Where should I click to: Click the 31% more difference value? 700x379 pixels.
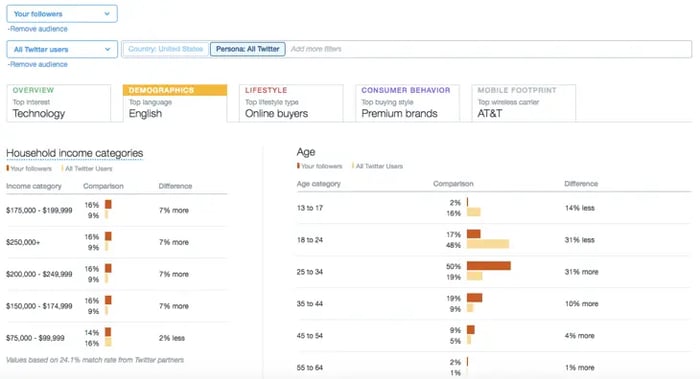[x=581, y=272]
